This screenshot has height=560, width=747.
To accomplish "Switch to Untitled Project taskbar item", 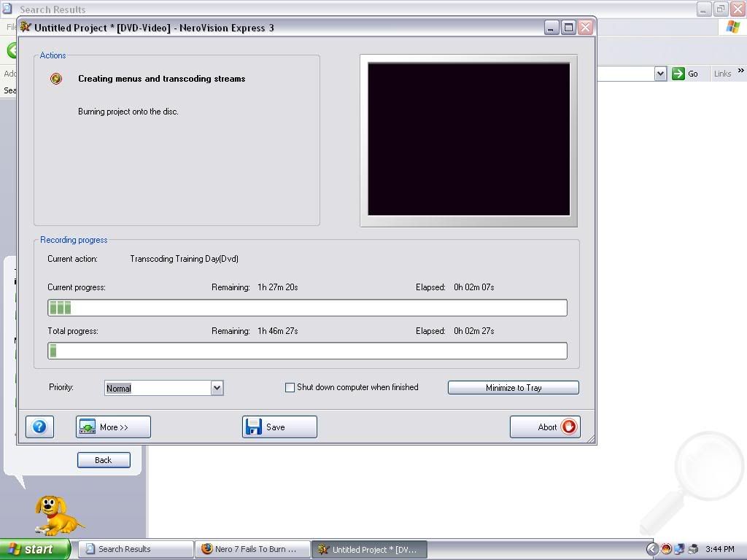I will [x=370, y=549].
